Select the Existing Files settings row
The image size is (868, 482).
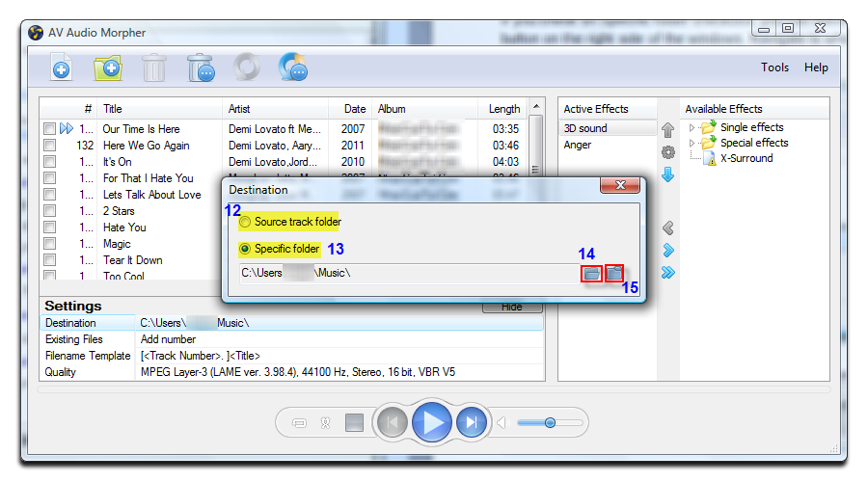(x=292, y=339)
